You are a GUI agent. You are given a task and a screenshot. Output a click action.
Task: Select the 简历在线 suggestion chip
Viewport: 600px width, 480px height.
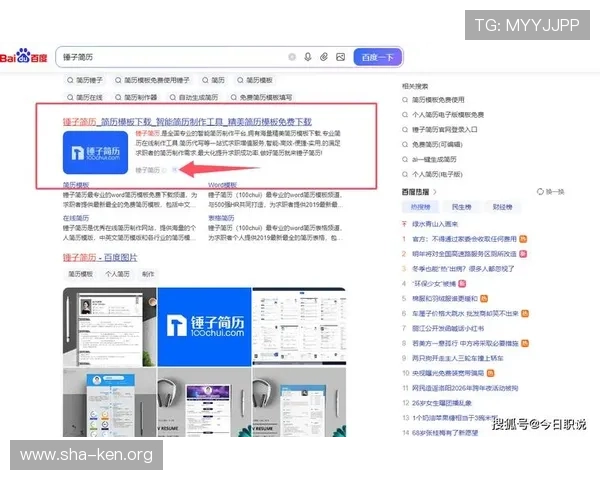tap(85, 97)
